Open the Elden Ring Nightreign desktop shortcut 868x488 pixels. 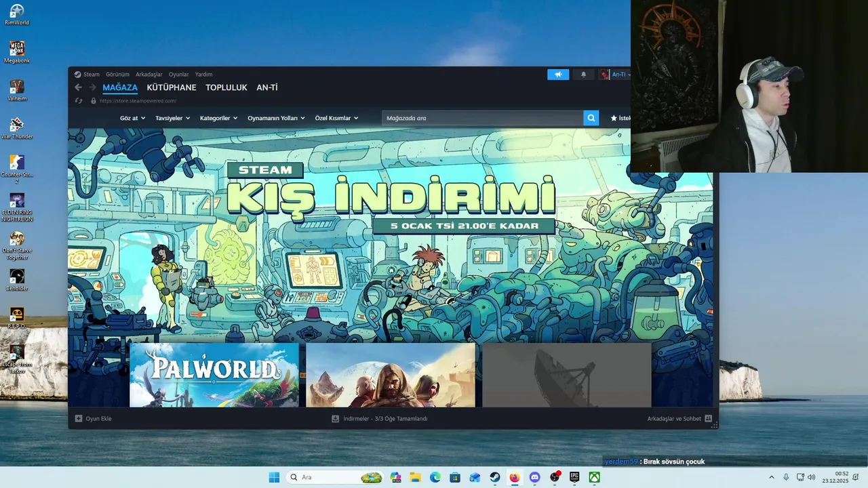click(x=17, y=207)
